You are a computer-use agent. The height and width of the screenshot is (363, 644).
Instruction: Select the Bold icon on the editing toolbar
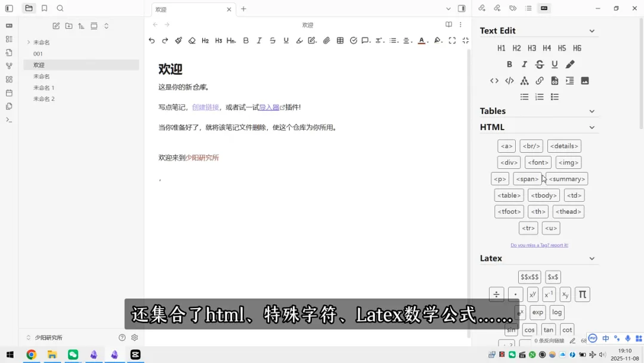pos(244,40)
